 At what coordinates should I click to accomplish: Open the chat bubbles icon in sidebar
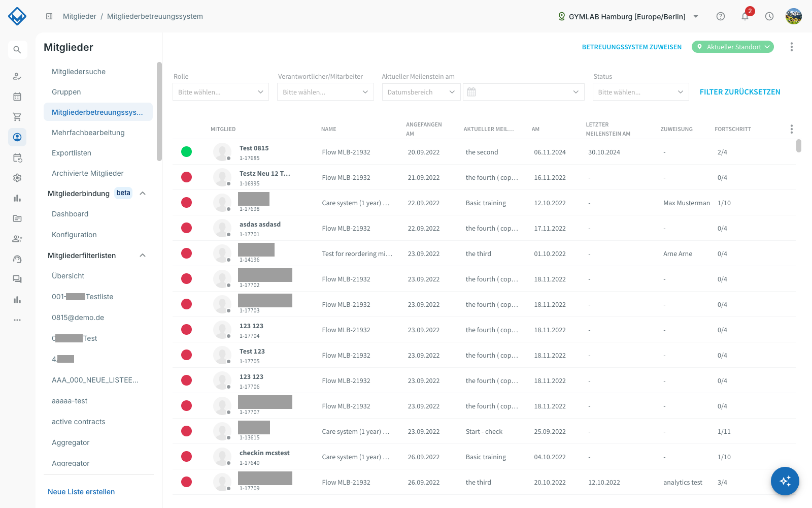[17, 279]
